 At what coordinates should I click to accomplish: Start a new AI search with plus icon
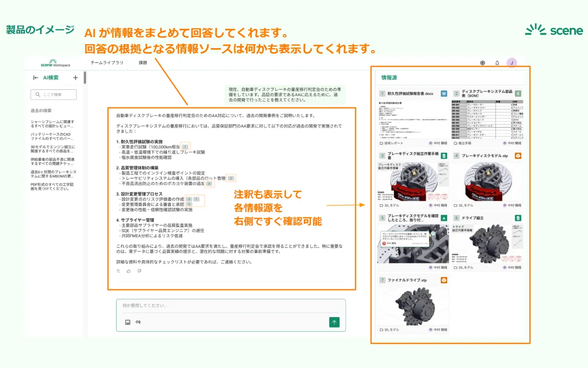coord(75,78)
